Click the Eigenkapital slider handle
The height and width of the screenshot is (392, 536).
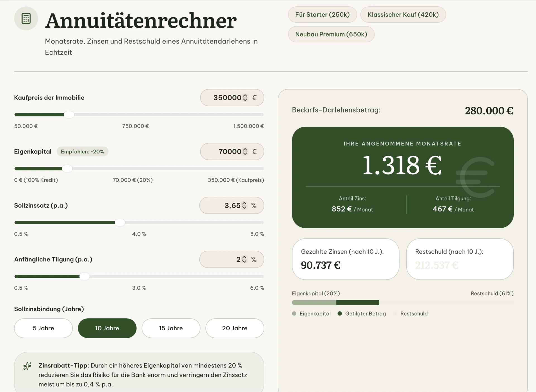coord(67,169)
